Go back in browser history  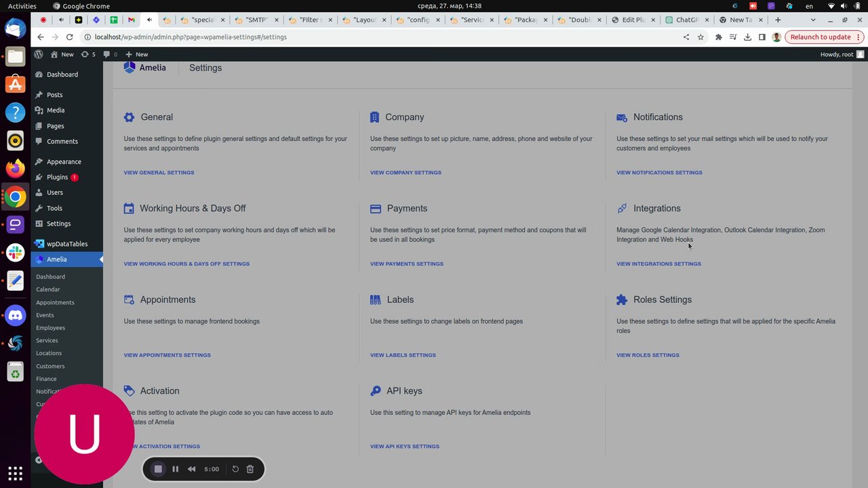(x=41, y=37)
